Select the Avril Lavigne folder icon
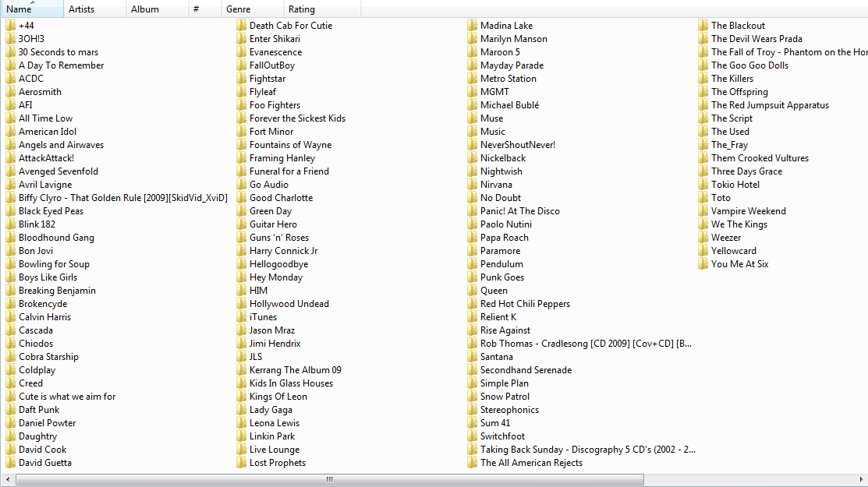This screenshot has height=487, width=868. 10,185
